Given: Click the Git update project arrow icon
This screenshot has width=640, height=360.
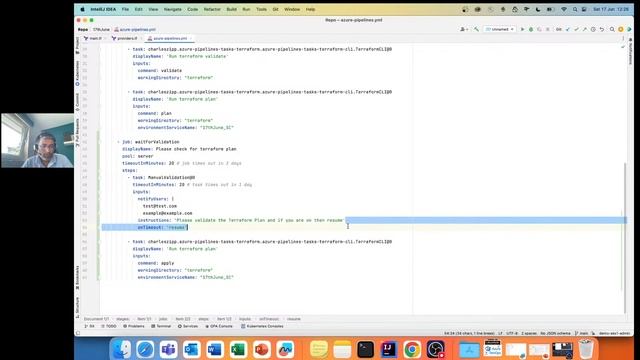Looking at the screenshot, I should [568, 29].
